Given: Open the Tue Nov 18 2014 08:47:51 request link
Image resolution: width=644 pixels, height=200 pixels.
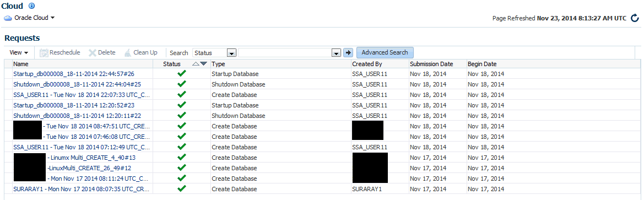Looking at the screenshot, I should coord(96,126).
